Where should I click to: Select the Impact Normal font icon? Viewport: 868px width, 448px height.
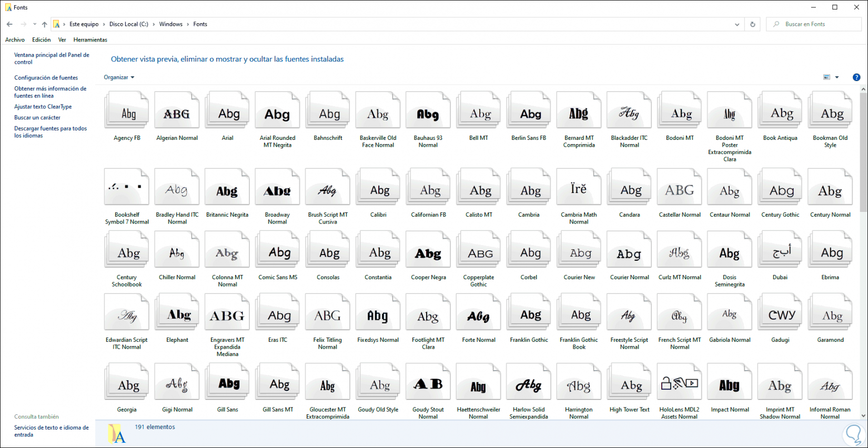click(730, 382)
